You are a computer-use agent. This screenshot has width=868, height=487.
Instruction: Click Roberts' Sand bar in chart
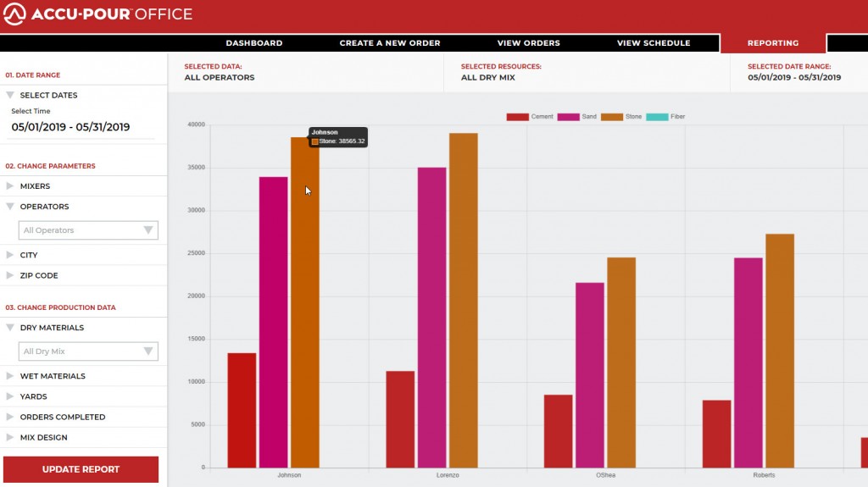point(748,363)
